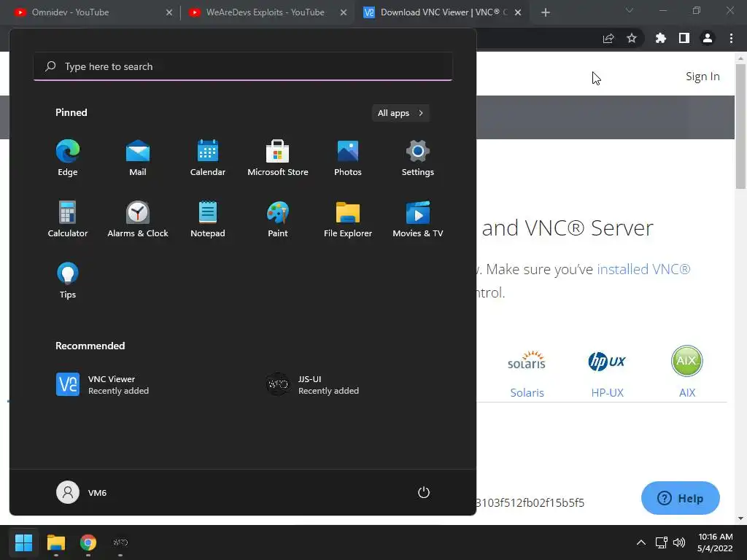Click the web page vertical scrollbar
Screen dimensions: 747x560
740,125
